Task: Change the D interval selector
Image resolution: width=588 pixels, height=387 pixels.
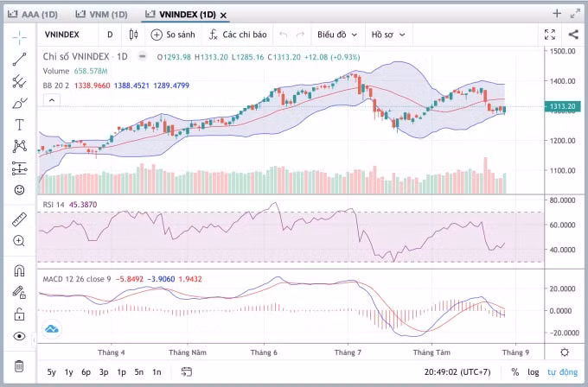Action: click(110, 35)
